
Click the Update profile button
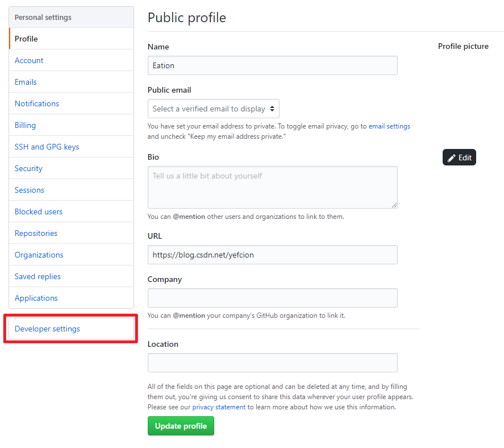point(181,426)
